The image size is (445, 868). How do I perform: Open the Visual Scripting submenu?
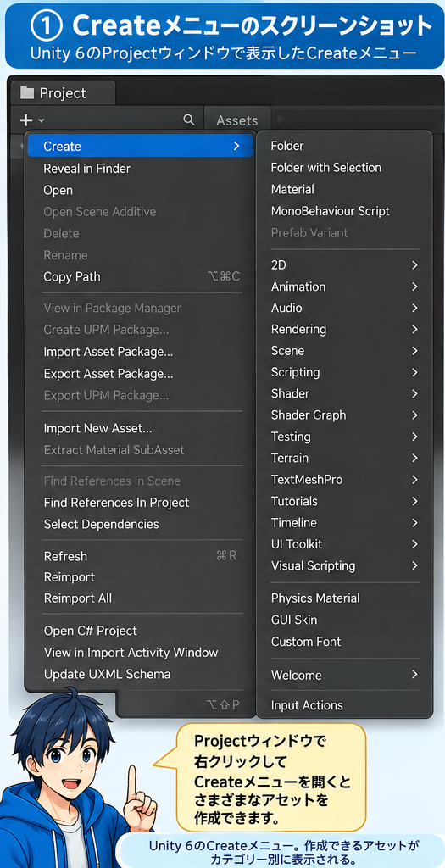point(344,566)
